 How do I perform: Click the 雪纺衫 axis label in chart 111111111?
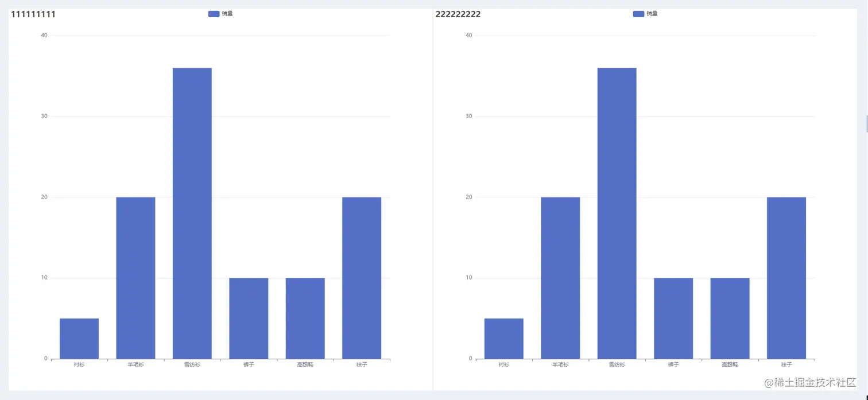tap(192, 365)
